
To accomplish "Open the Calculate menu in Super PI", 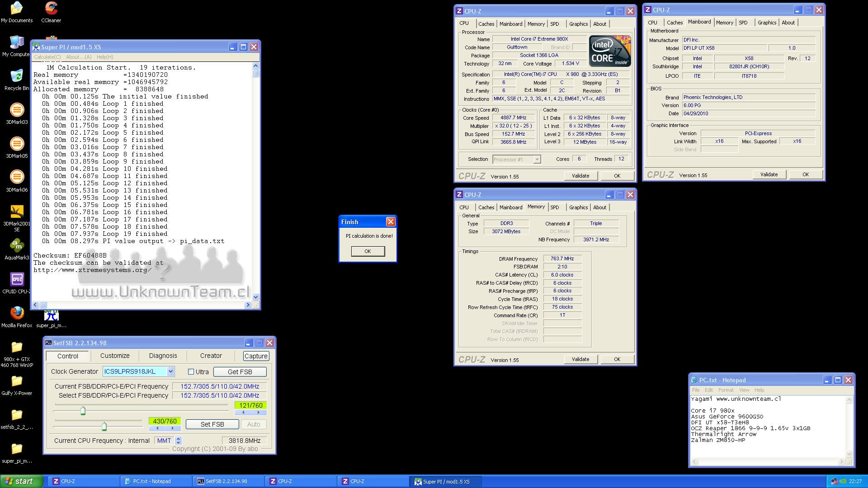I will tap(47, 57).
